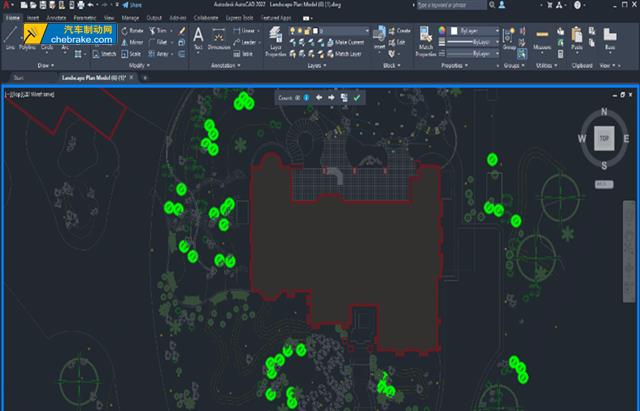Go to next counted object arrow
This screenshot has width=640, height=411.
coord(331,97)
